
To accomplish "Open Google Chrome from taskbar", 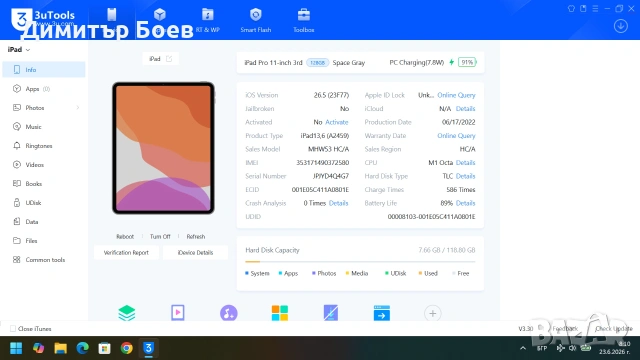I will (x=127, y=348).
